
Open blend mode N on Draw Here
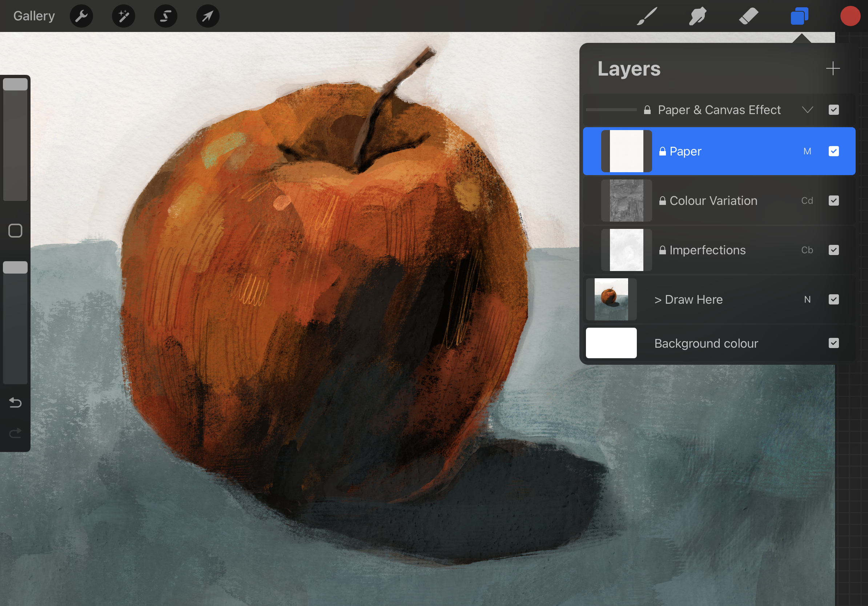(807, 300)
